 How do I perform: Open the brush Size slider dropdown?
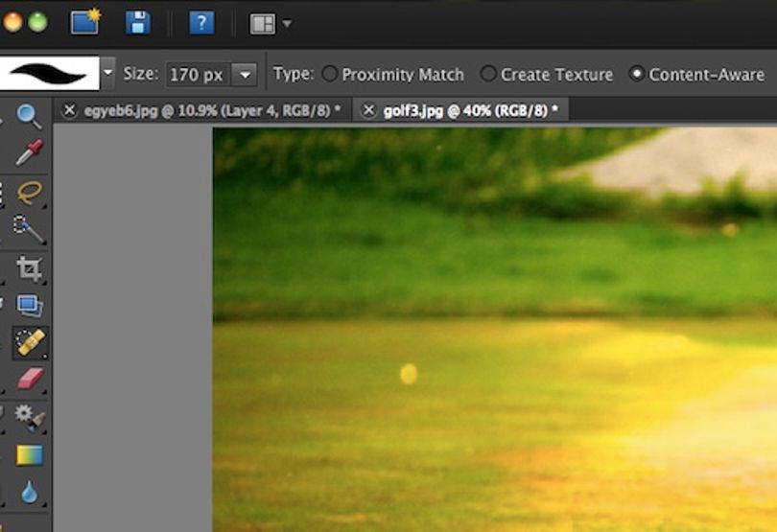pos(245,75)
